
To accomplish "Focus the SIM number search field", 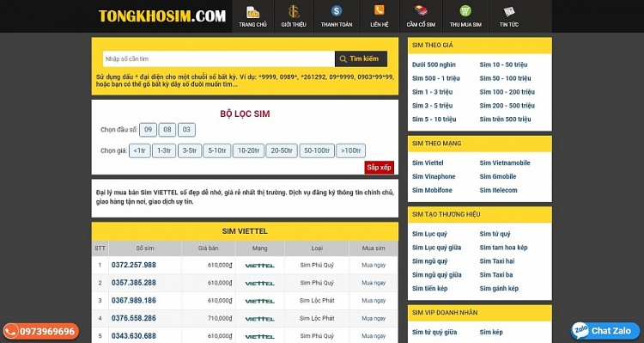I will [219, 58].
